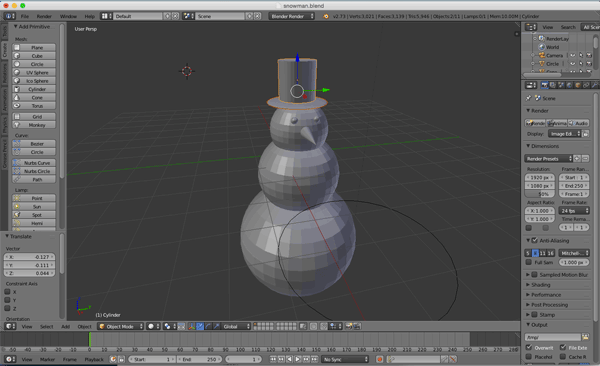This screenshot has height=366, width=600.
Task: Expand the Performance panel
Action: click(528, 294)
